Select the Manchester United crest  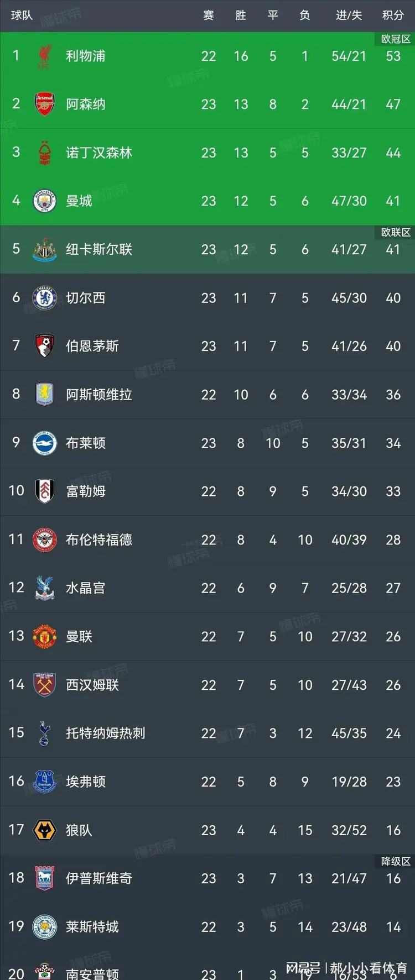click(44, 637)
